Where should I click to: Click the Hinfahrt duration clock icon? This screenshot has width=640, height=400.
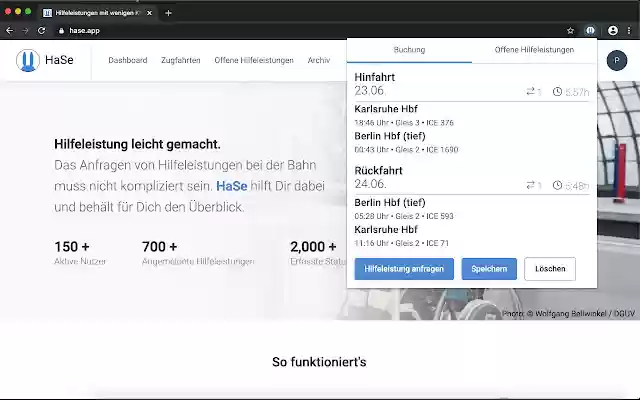pos(557,91)
